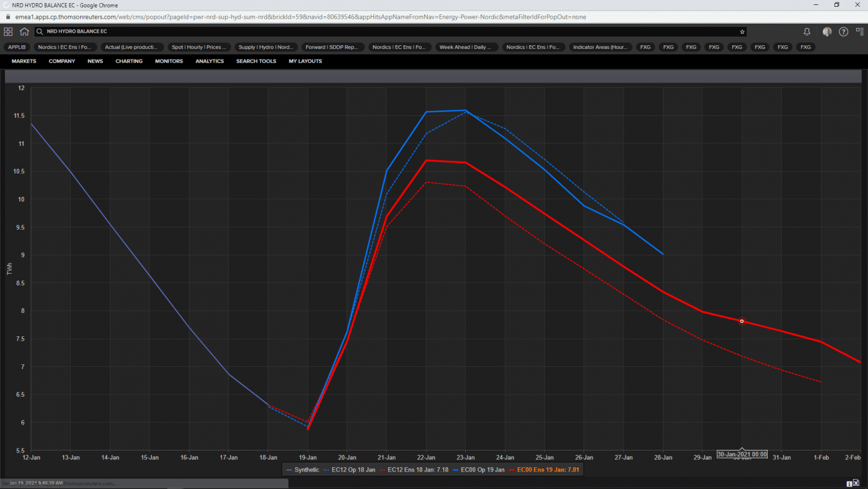
Task: Open the side panel layout icon
Action: pyautogui.click(x=859, y=32)
